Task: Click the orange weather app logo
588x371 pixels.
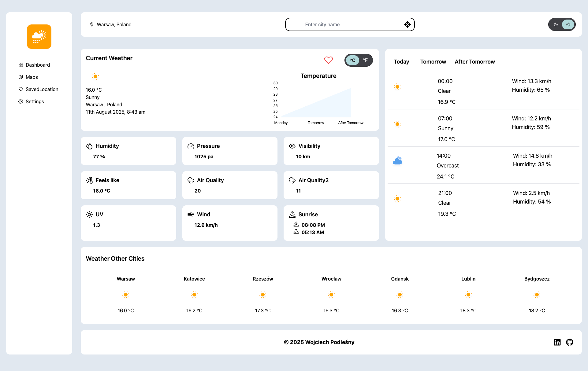Action: [39, 37]
